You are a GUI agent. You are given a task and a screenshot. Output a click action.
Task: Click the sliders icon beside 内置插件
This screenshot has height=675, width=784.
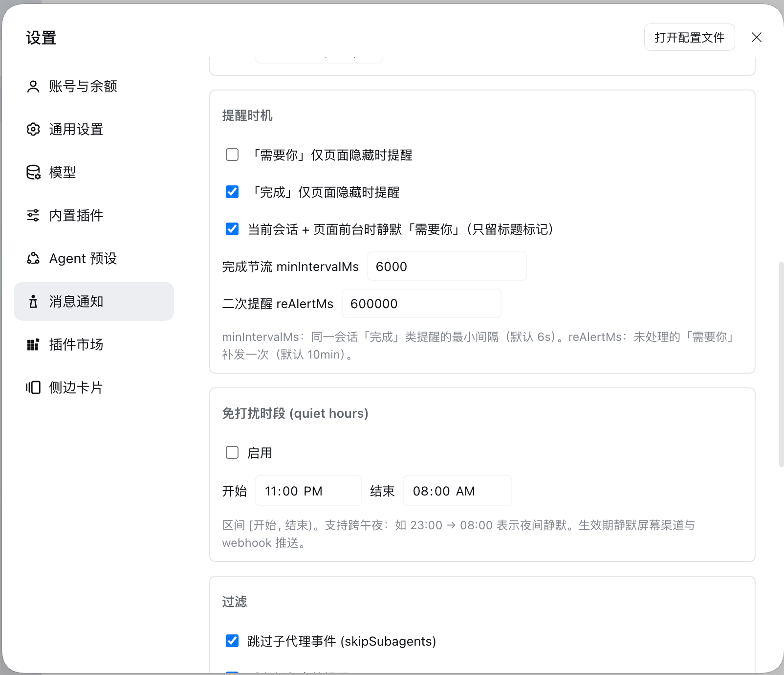point(33,216)
